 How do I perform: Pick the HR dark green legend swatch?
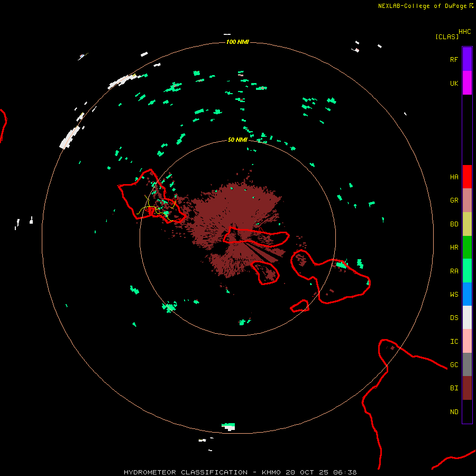point(467,248)
